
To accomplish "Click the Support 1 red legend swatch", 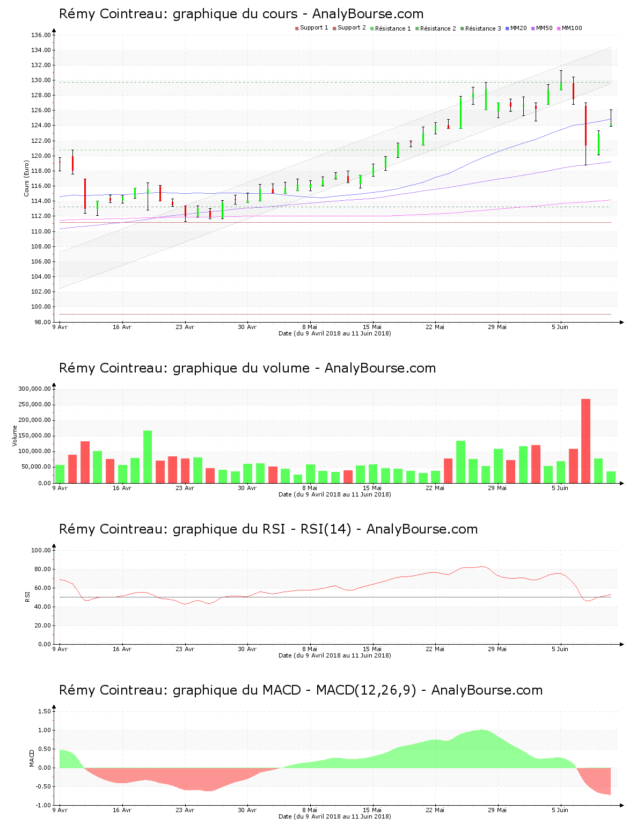I will [x=297, y=28].
